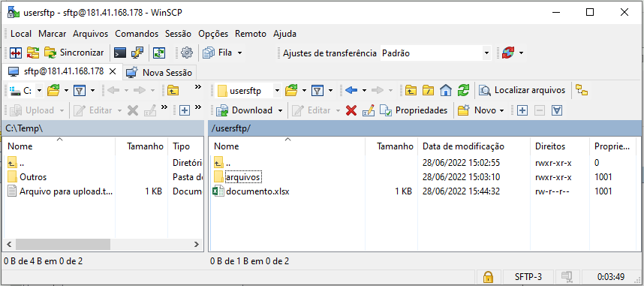Refresh the remote directory with green arrows
This screenshot has width=644, height=286.
point(463,90)
